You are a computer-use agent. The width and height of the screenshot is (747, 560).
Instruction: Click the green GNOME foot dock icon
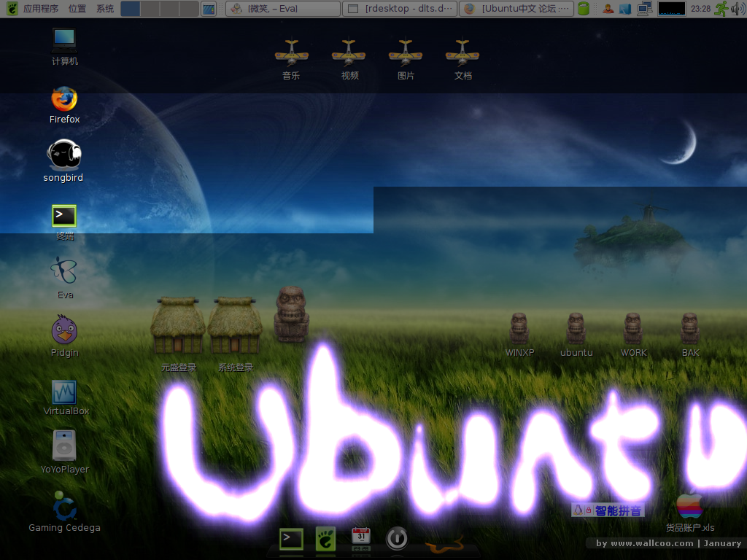pyautogui.click(x=326, y=539)
